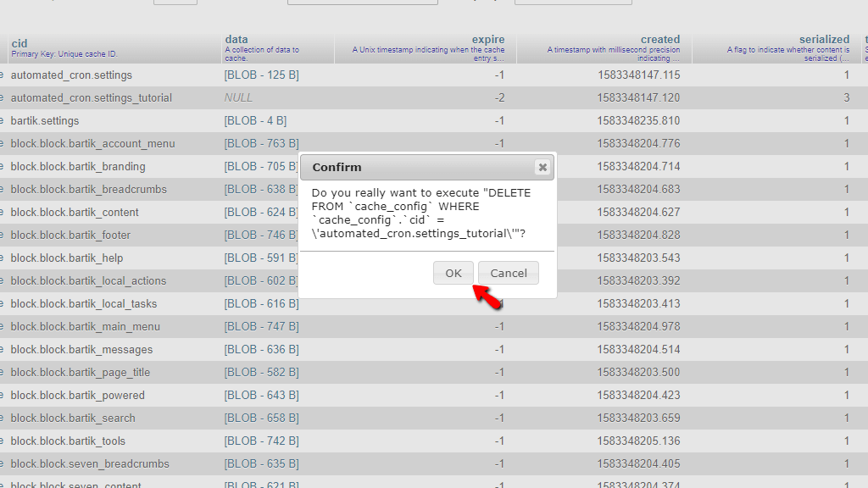868x488 pixels.
Task: Select the block.block.bartik_messages cell
Action: 81,350
